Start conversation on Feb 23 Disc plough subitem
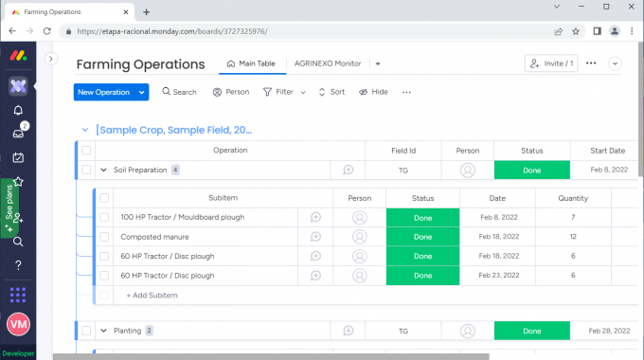Viewport: 644px width, 360px height. pos(315,276)
